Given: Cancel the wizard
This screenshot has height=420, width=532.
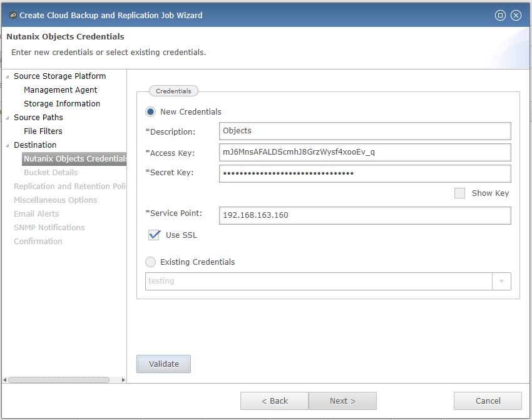Looking at the screenshot, I should 488,401.
